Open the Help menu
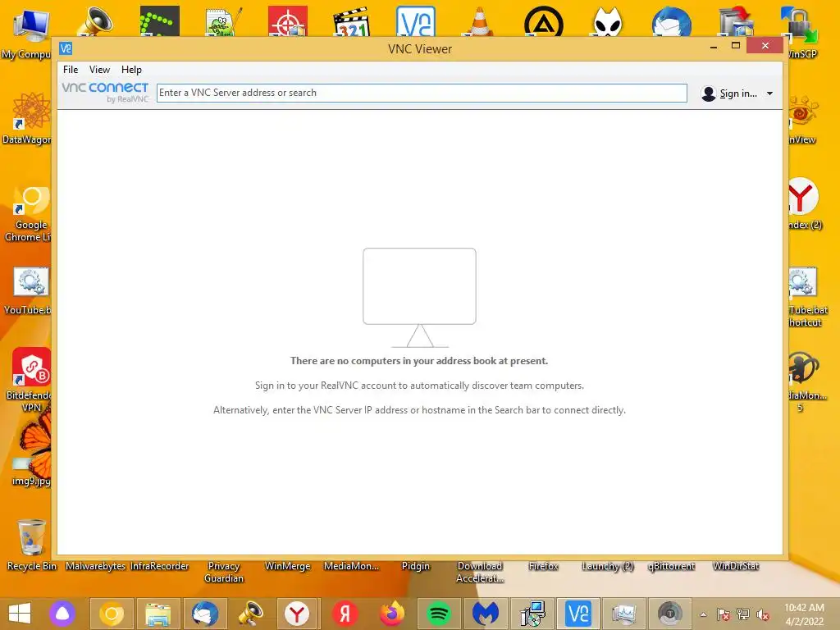Screen dimensions: 840x630 point(131,70)
